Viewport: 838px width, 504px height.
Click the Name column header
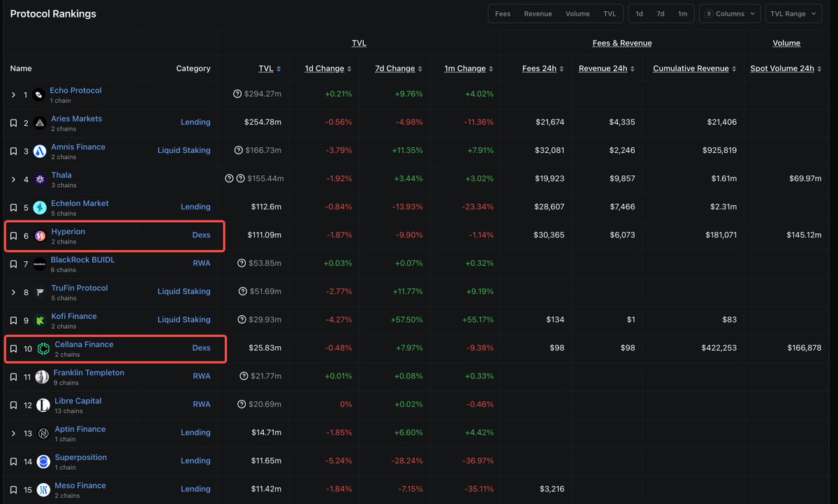pos(21,68)
